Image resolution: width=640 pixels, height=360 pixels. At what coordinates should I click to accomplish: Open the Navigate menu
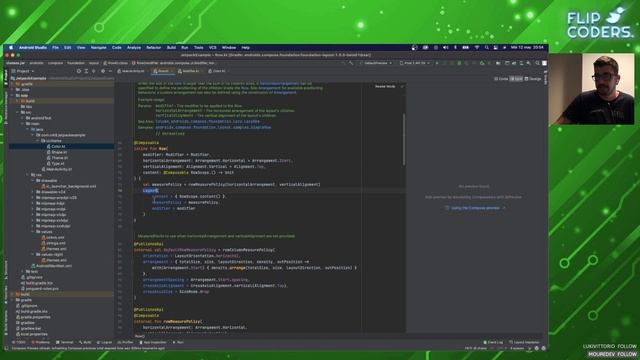pos(98,48)
